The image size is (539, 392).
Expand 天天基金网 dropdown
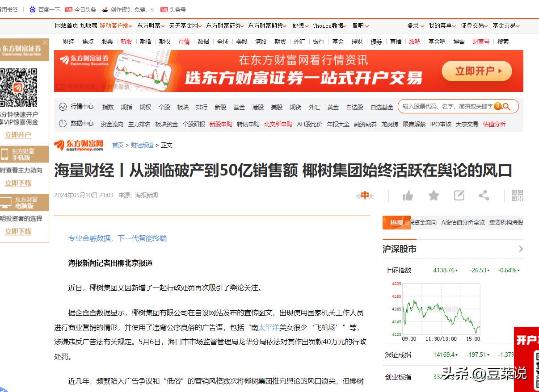185,25
